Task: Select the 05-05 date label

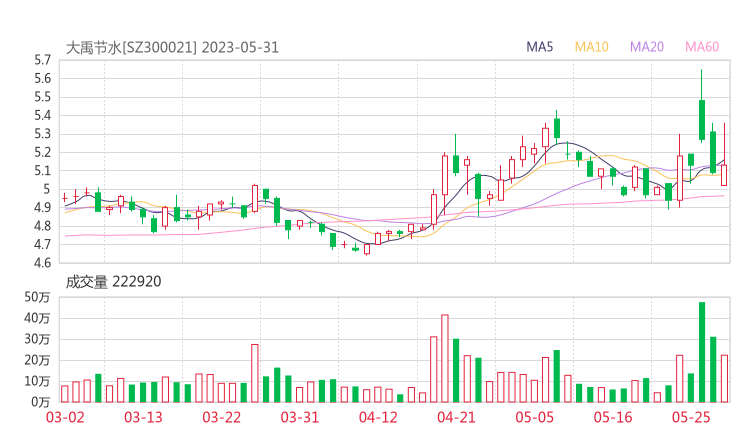Action: (535, 418)
